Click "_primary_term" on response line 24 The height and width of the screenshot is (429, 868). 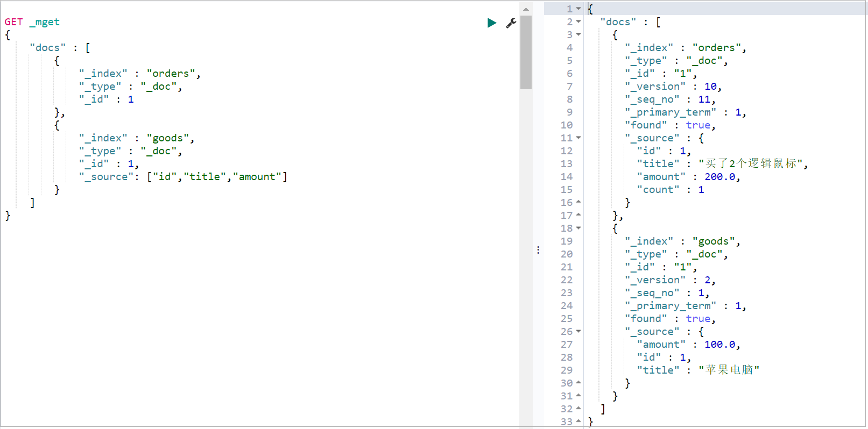tap(671, 306)
